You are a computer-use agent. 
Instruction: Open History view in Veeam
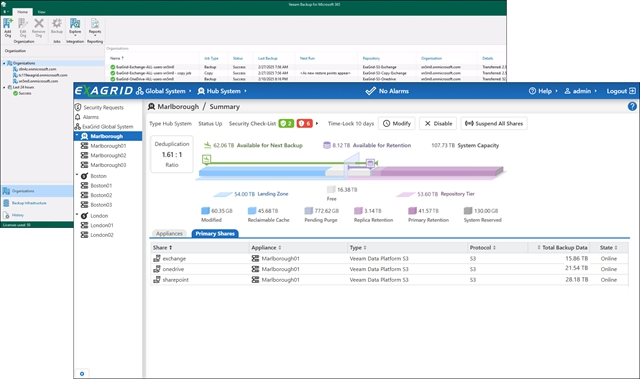37,215
